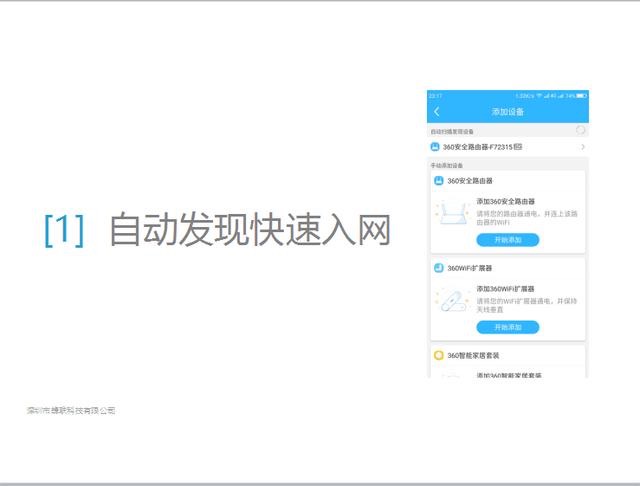Screen dimensions: 640x486
Task: Click the 360安全路由器 section header icon
Action: (438, 181)
